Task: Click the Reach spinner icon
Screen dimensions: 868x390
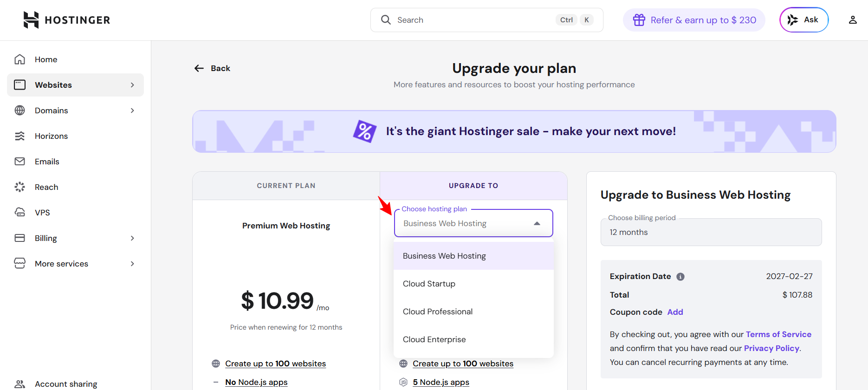Action: click(19, 187)
